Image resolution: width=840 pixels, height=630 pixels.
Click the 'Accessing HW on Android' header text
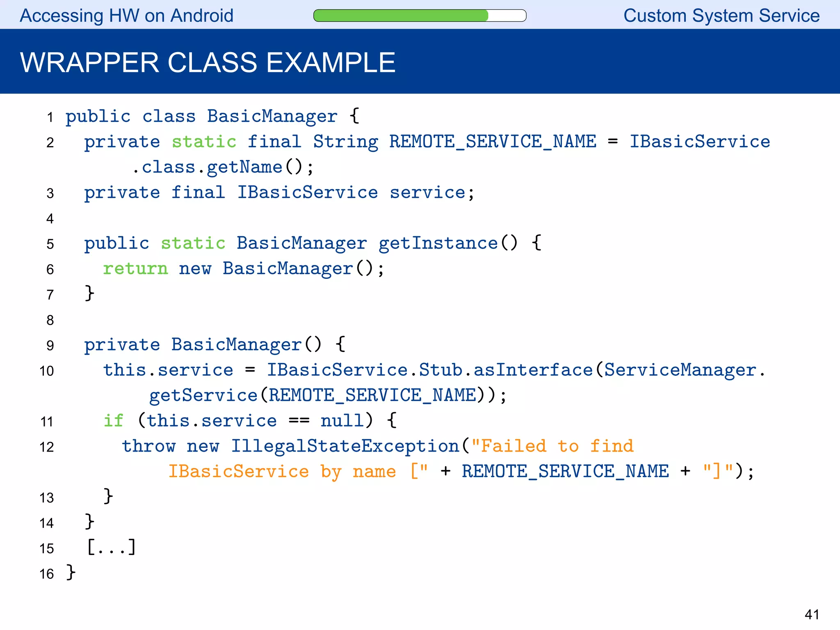coord(127,16)
